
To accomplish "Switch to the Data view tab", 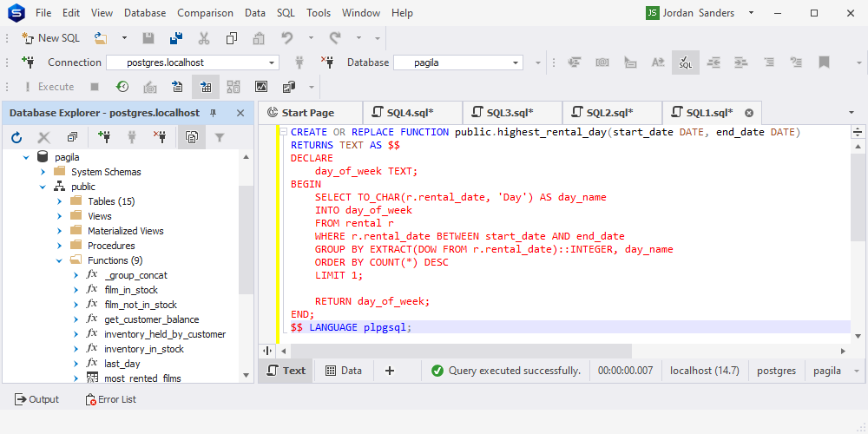I will [344, 371].
